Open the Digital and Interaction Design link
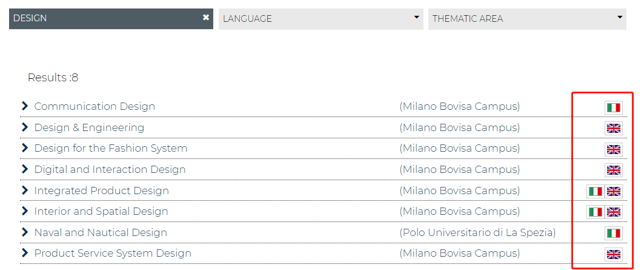 pyautogui.click(x=110, y=169)
